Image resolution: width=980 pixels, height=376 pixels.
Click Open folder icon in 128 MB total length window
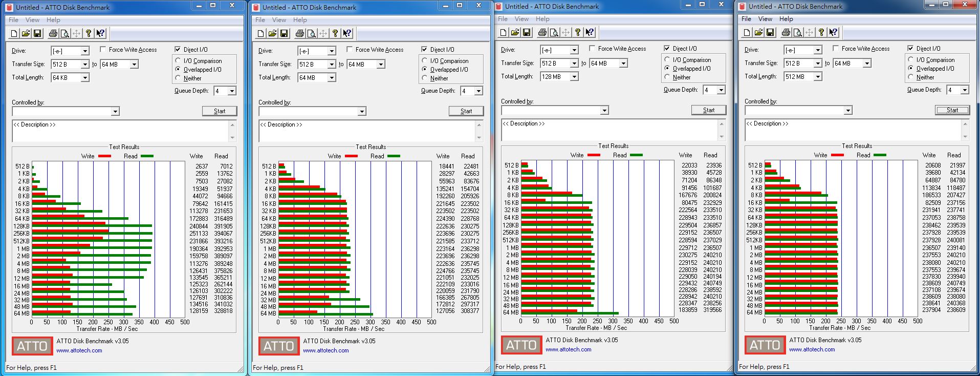click(x=515, y=33)
